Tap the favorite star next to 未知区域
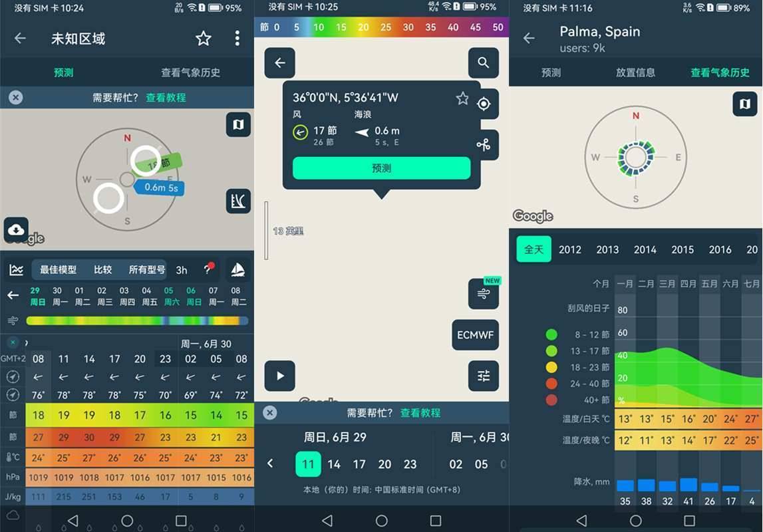Image resolution: width=763 pixels, height=532 pixels. coord(204,39)
